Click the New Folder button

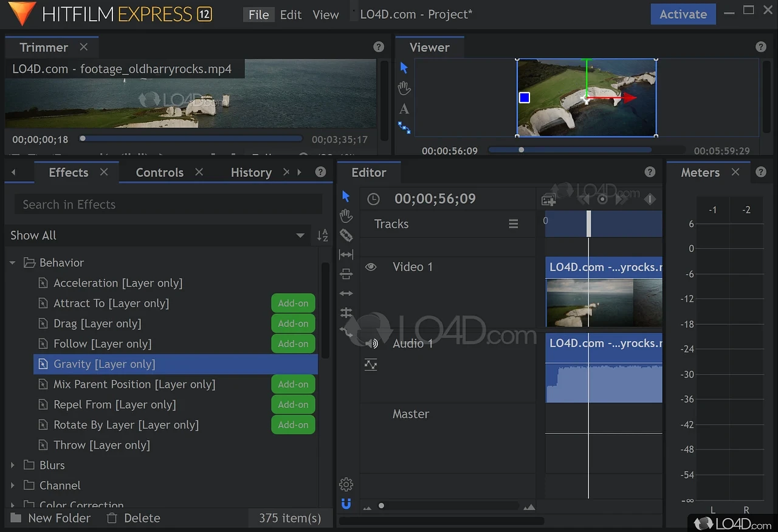[x=50, y=518]
